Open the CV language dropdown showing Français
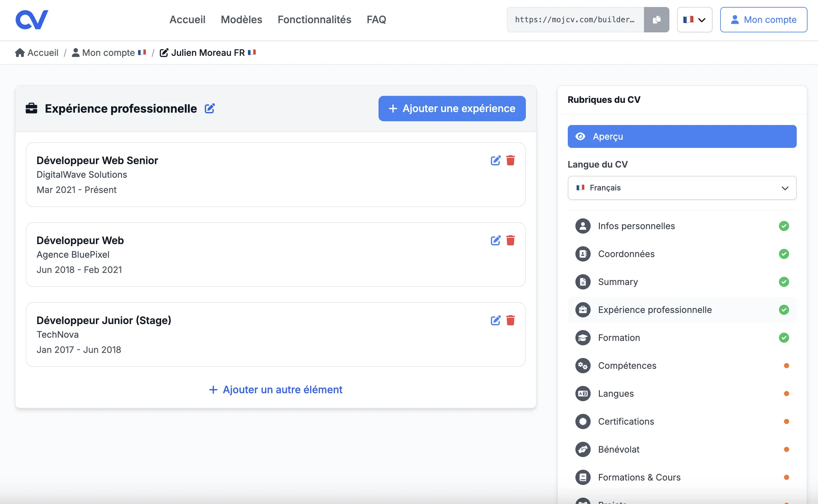This screenshot has height=504, width=818. [681, 188]
